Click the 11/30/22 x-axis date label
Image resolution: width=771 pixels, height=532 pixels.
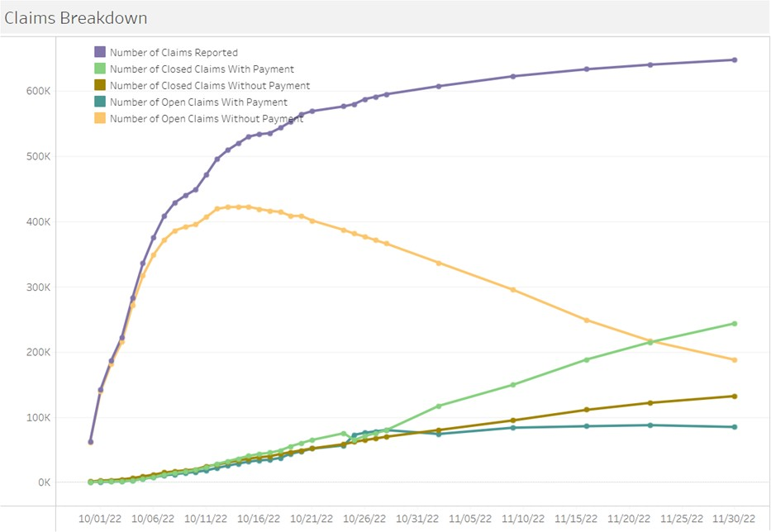734,519
